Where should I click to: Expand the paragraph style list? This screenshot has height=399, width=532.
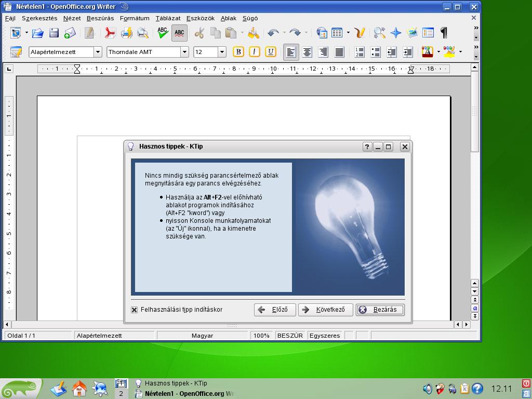98,52
